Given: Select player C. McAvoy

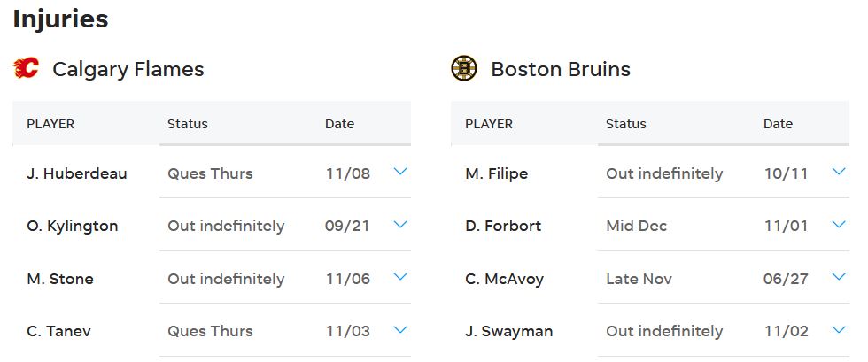Looking at the screenshot, I should point(504,279).
